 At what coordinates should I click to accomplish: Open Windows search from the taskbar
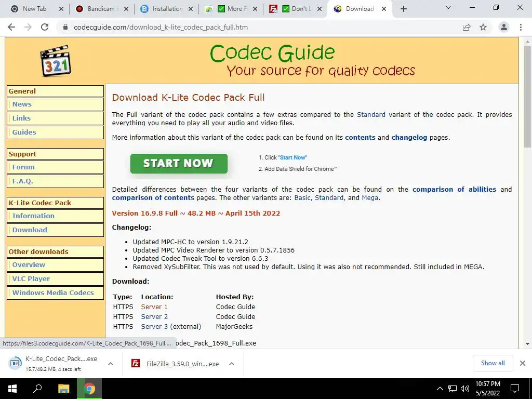(37, 389)
